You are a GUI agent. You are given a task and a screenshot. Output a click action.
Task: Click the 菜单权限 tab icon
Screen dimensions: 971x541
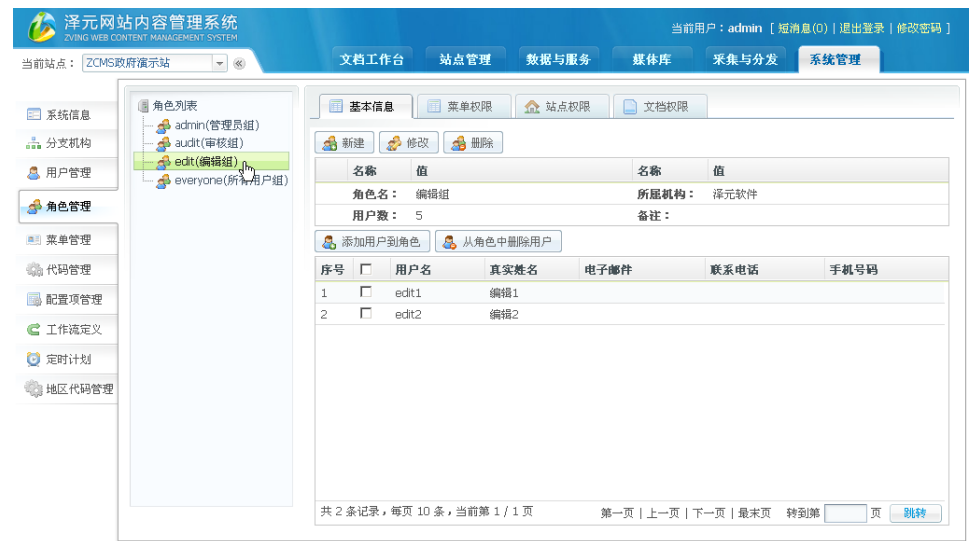pyautogui.click(x=434, y=106)
